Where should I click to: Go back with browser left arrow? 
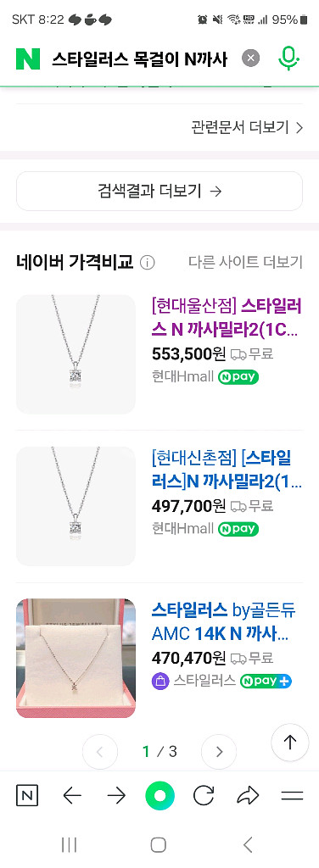72,796
